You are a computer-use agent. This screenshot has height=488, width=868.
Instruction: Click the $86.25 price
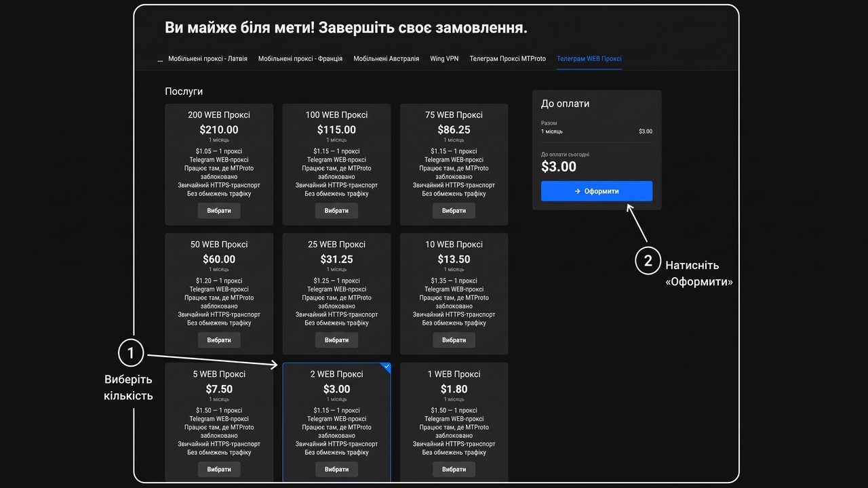[x=454, y=130]
